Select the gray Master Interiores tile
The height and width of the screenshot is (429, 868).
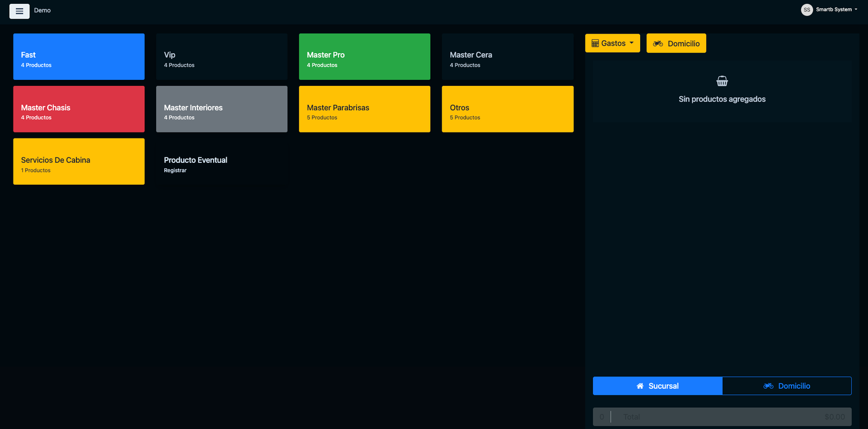222,109
